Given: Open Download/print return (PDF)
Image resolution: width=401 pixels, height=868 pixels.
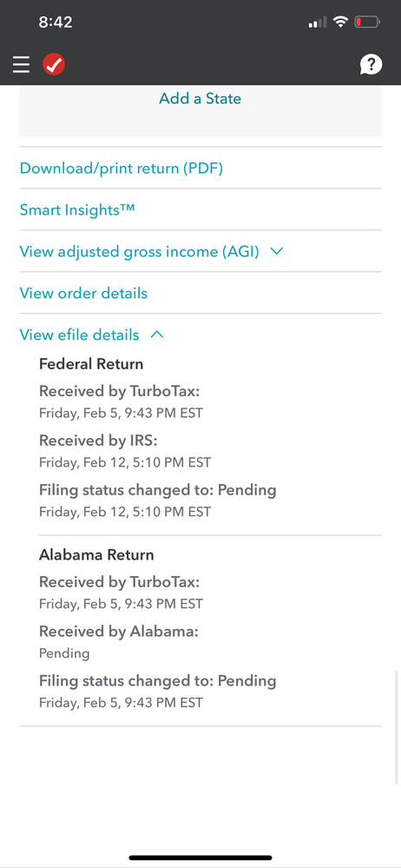Looking at the screenshot, I should click(122, 168).
